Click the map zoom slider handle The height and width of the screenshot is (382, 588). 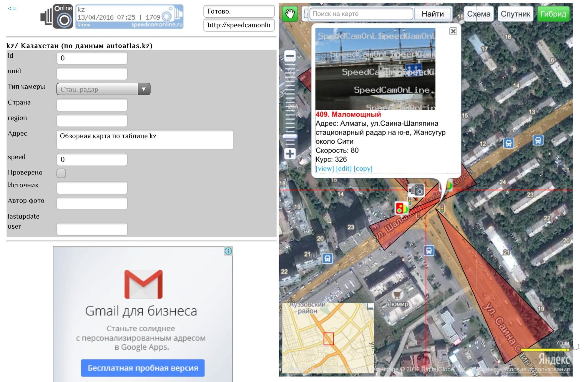[x=290, y=136]
